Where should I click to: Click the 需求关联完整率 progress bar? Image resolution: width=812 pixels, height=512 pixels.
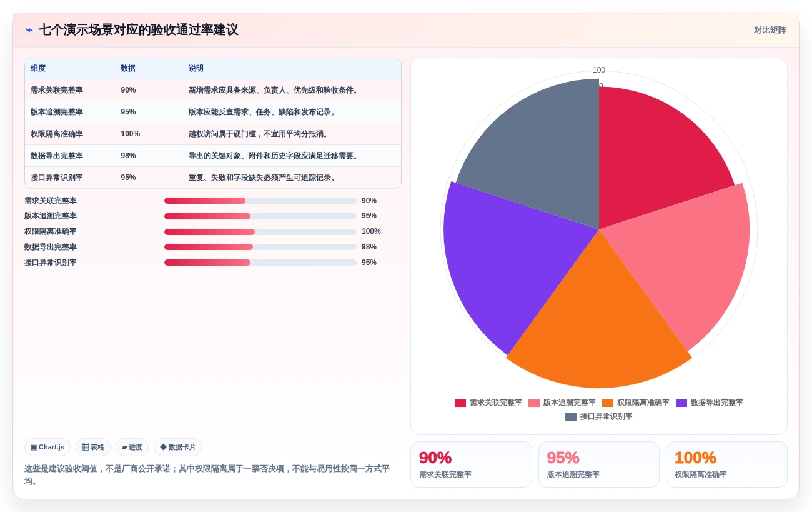pos(260,201)
